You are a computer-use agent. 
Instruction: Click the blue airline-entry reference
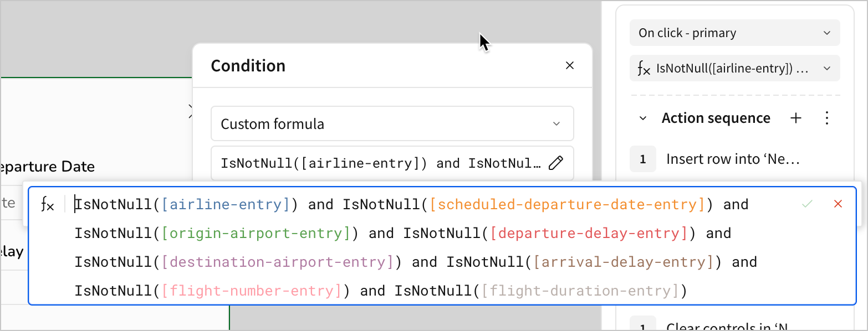tap(226, 205)
